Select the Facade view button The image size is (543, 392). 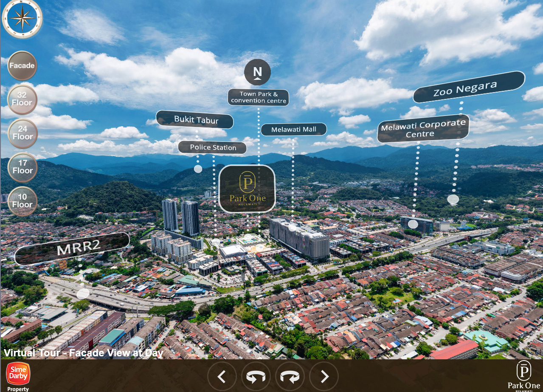22,65
